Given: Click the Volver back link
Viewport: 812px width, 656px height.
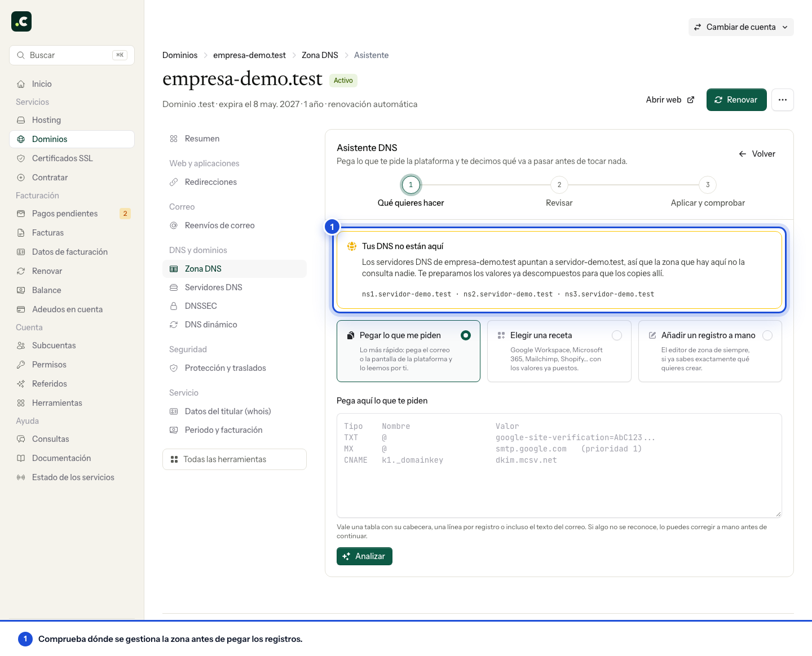Looking at the screenshot, I should pyautogui.click(x=757, y=154).
